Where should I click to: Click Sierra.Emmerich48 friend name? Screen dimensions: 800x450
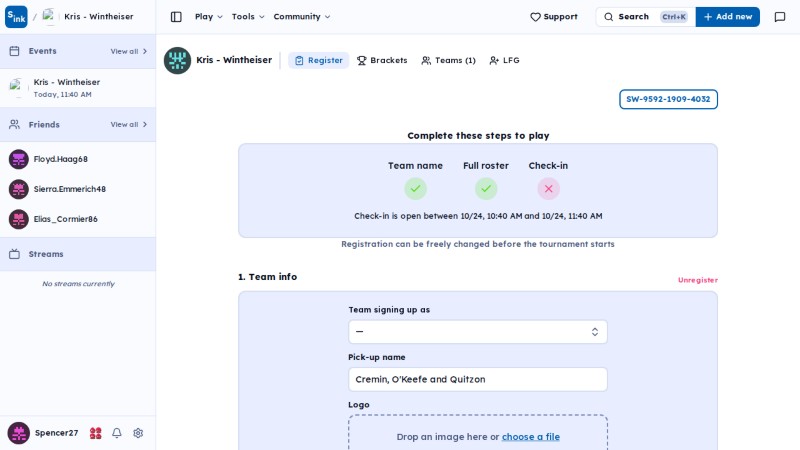point(70,189)
